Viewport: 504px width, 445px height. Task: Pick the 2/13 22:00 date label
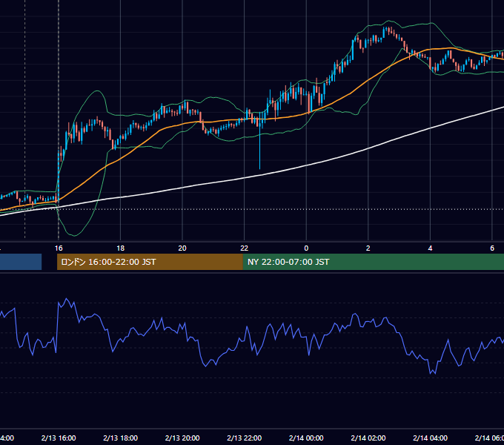click(245, 438)
